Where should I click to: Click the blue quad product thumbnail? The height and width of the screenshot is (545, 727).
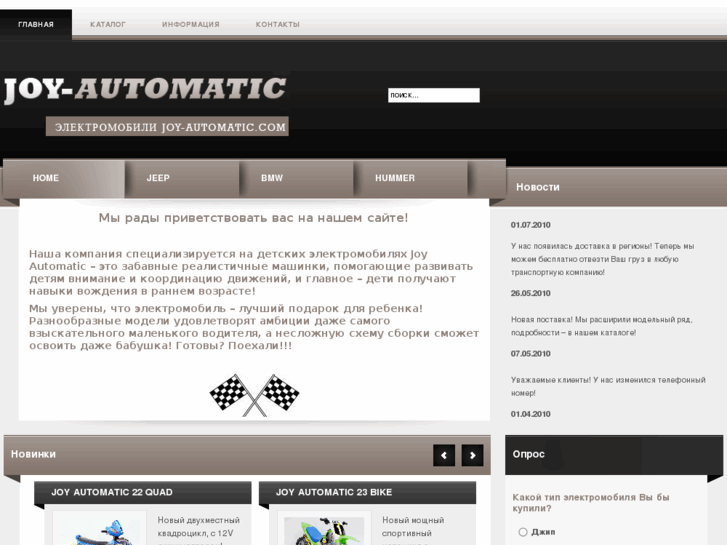[x=99, y=530]
